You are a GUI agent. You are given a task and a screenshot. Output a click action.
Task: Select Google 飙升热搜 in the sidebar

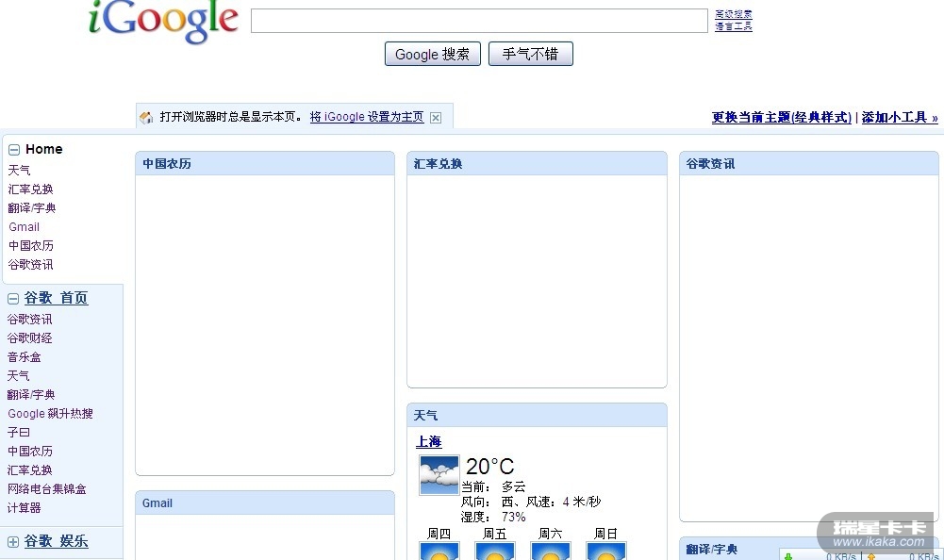pos(51,414)
